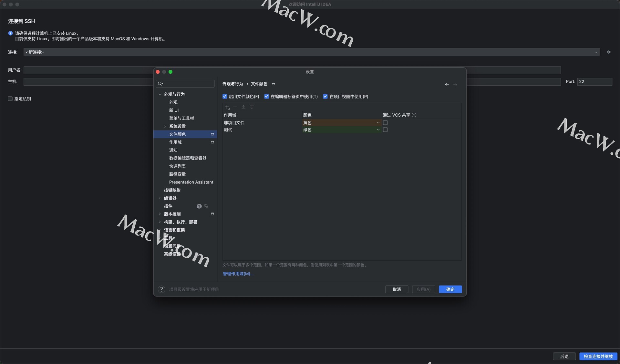Click the plugins update badge
This screenshot has width=620, height=364.
[199, 206]
